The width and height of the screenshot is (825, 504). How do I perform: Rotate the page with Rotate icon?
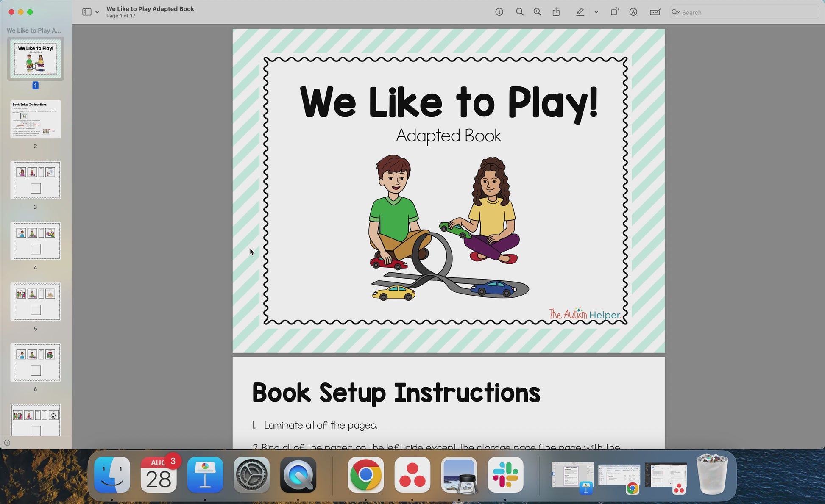point(614,12)
